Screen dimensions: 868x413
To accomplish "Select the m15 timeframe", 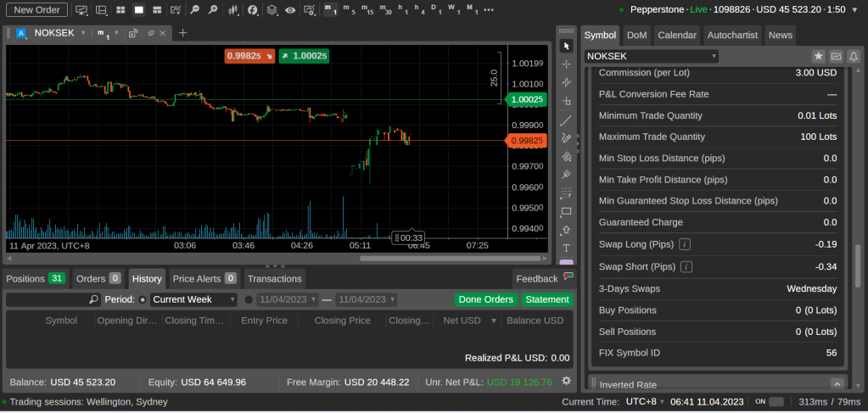I will coord(367,9).
